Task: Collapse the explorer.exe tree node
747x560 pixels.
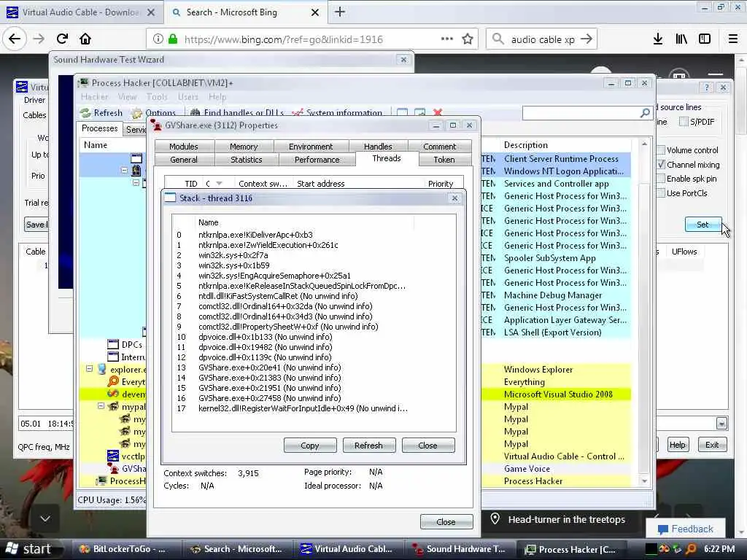Action: (x=89, y=368)
